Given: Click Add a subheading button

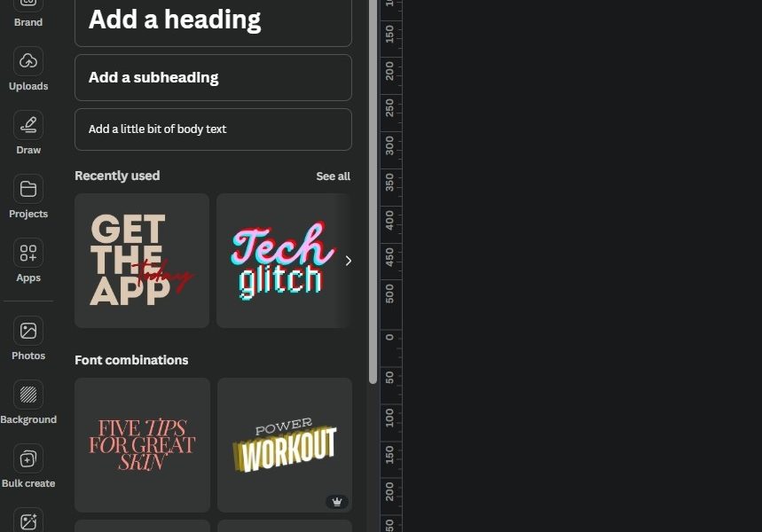Looking at the screenshot, I should 213,78.
